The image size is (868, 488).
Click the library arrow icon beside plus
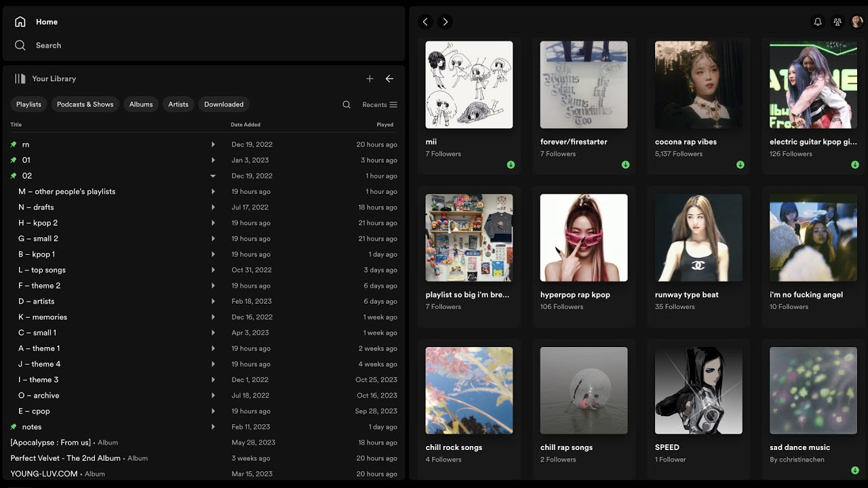389,79
